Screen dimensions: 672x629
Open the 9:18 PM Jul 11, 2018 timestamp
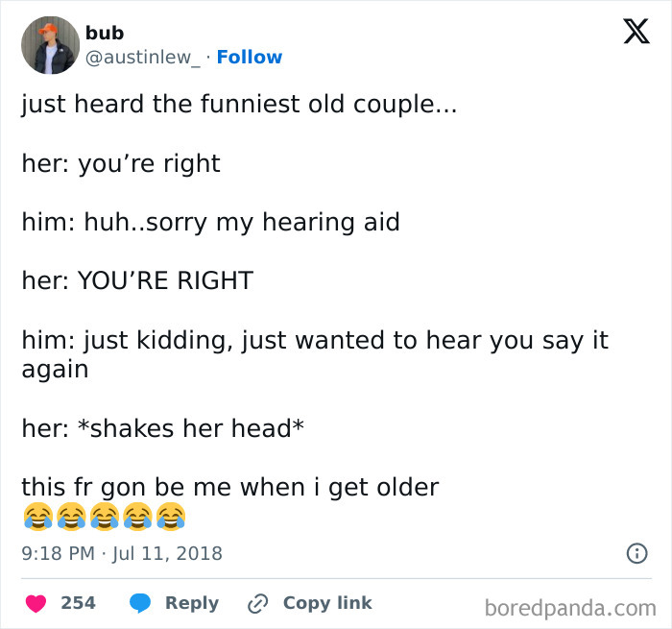pyautogui.click(x=122, y=553)
